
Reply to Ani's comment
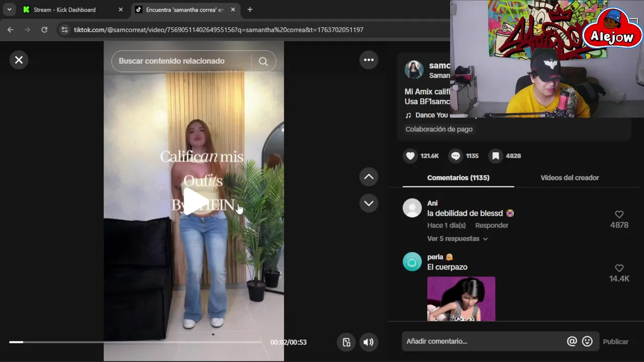click(492, 225)
